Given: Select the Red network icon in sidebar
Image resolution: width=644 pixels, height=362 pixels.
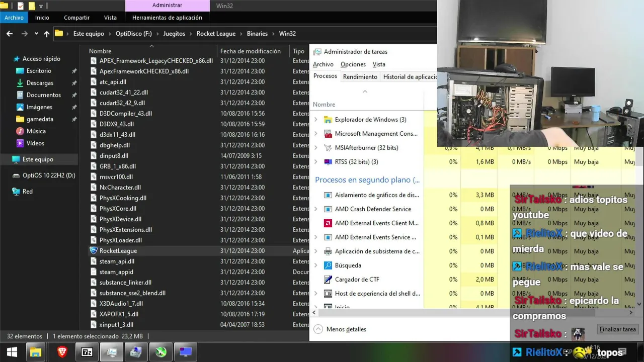Looking at the screenshot, I should click(16, 192).
